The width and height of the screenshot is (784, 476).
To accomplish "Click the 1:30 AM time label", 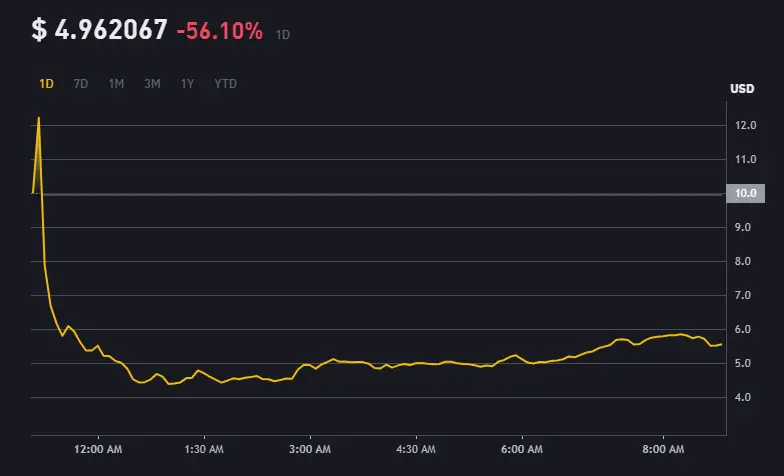I will (x=204, y=450).
